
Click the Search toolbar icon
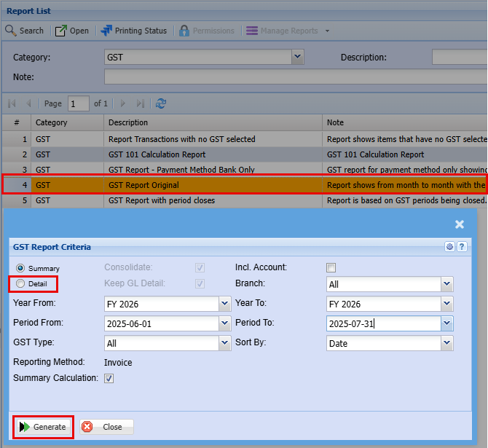(11, 31)
